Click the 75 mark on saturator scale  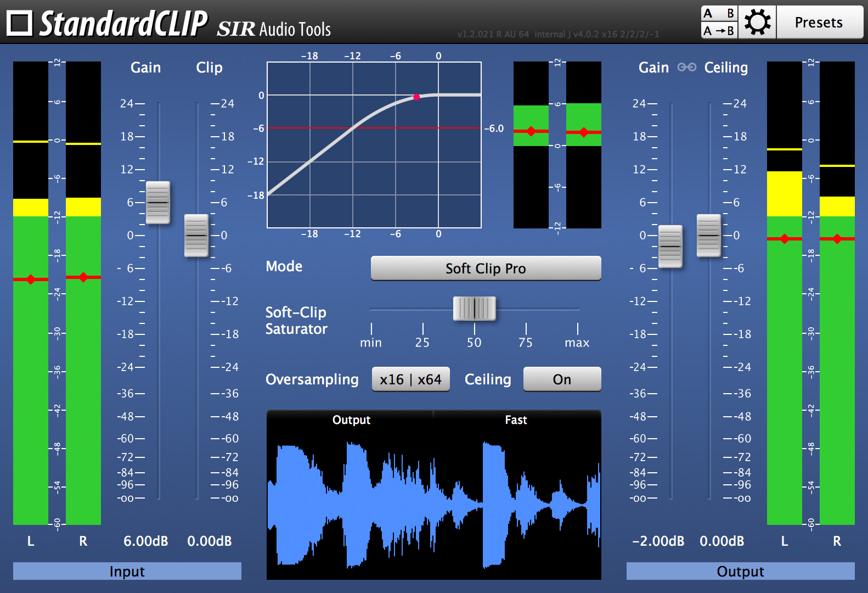pyautogui.click(x=526, y=343)
